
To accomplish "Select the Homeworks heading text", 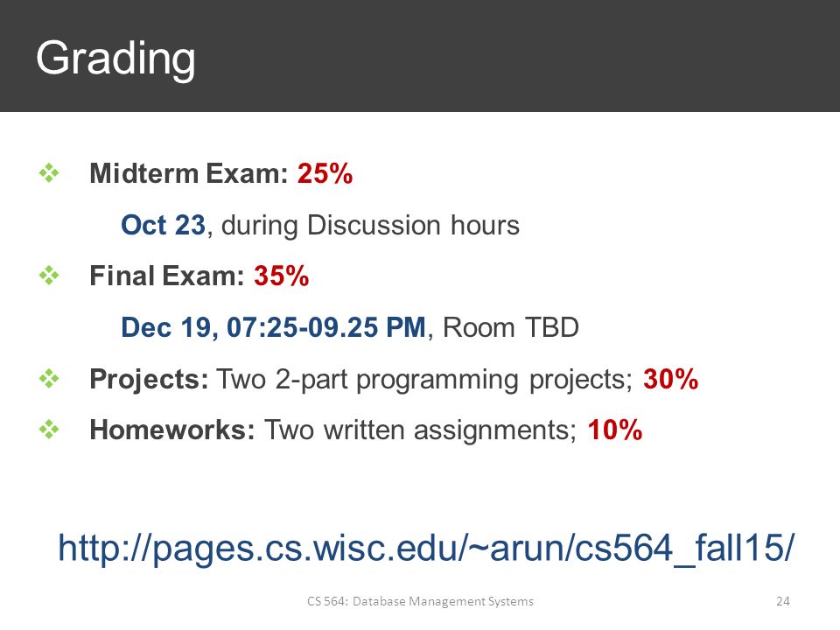I will pyautogui.click(x=172, y=430).
